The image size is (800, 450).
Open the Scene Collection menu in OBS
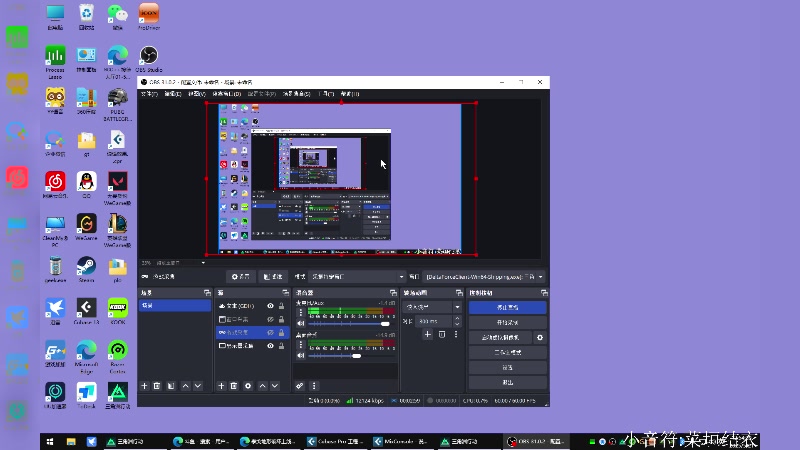point(296,94)
